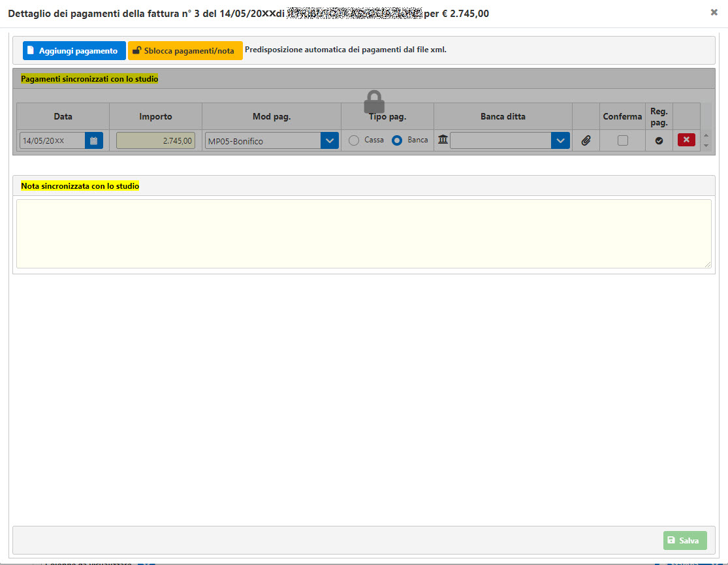Delete the payment row with red X
728x565 pixels.
click(x=686, y=140)
